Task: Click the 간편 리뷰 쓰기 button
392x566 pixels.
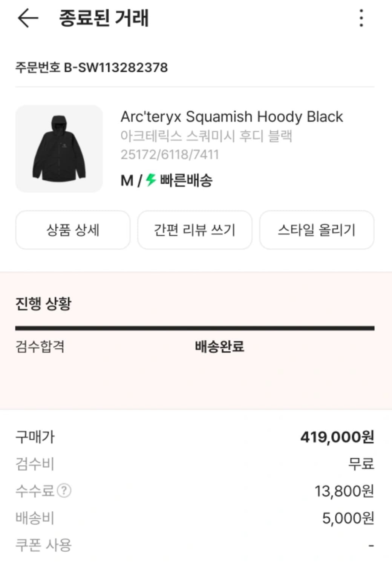Action: [194, 230]
